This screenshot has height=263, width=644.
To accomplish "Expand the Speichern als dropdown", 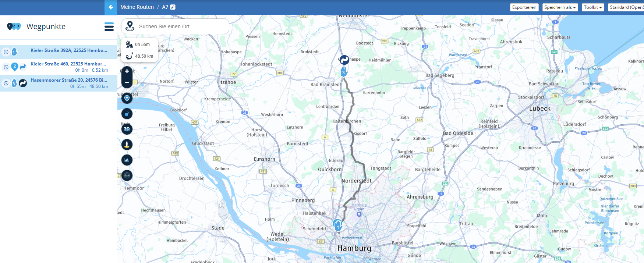I will pyautogui.click(x=560, y=7).
